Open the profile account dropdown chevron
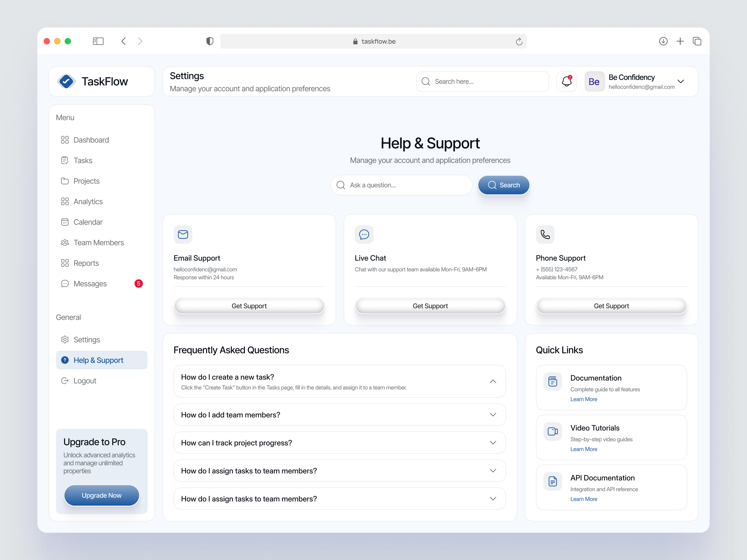Viewport: 747px width, 560px height. tap(681, 81)
